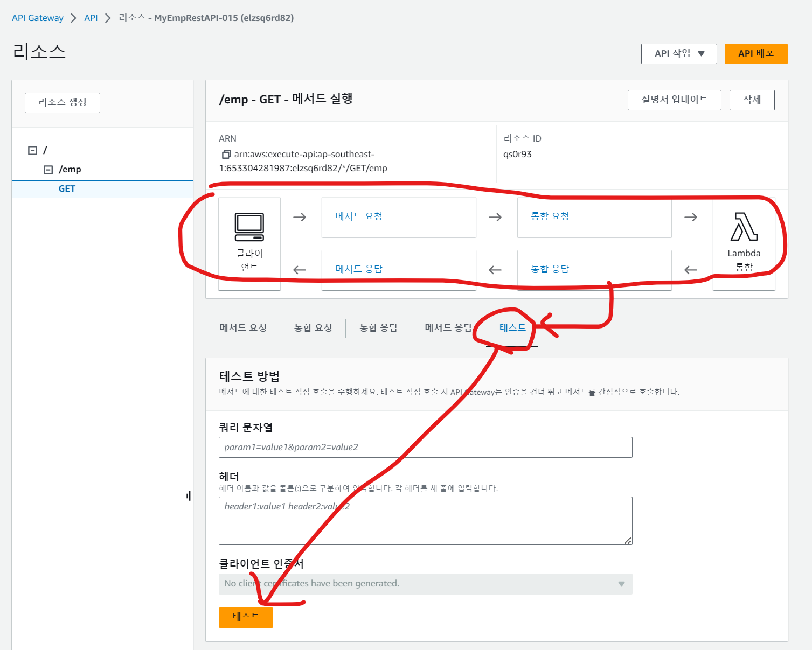Click the API 배포 button

(x=756, y=54)
